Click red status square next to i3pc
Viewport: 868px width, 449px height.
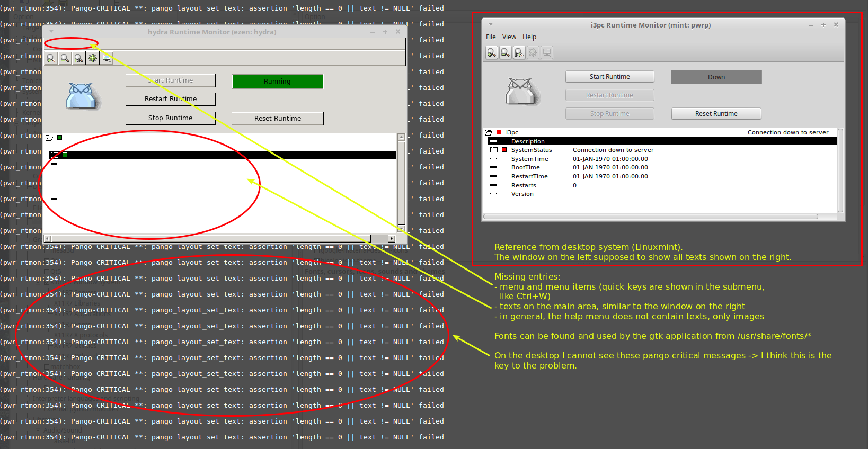[499, 132]
